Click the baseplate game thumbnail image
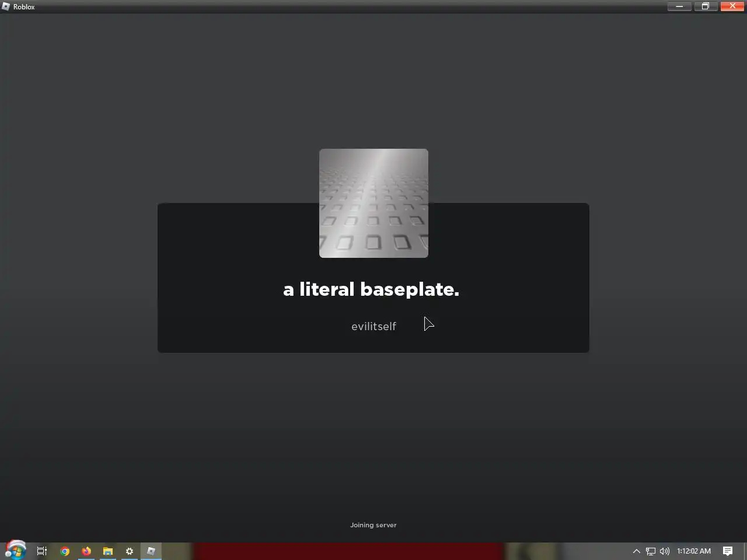The image size is (747, 560). [373, 203]
